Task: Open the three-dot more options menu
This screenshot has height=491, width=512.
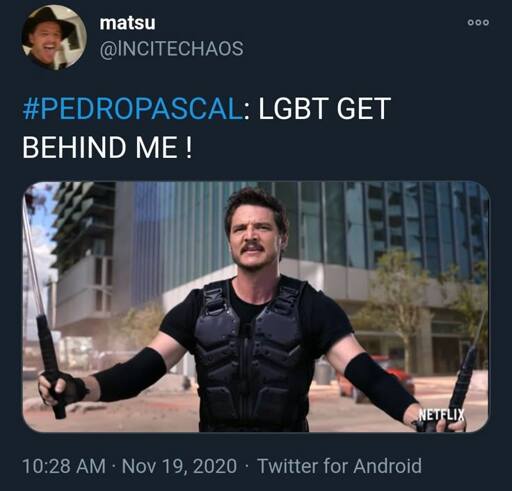Action: point(478,22)
